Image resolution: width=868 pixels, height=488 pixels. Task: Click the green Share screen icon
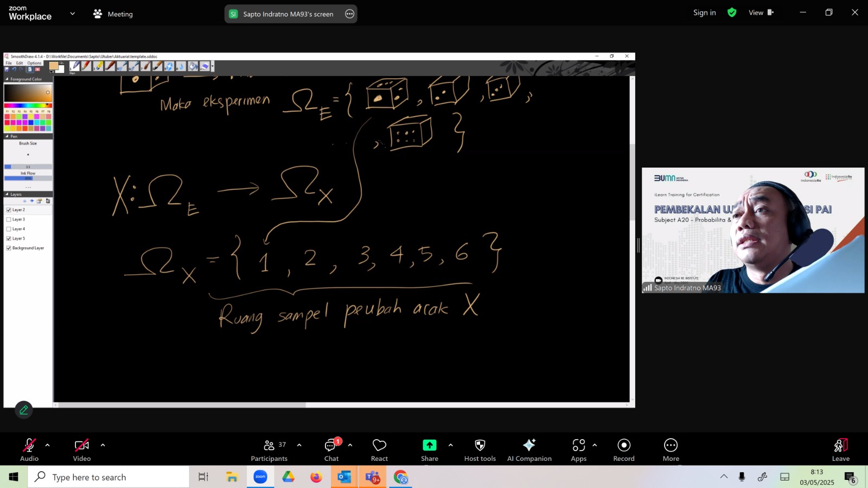pos(430,445)
